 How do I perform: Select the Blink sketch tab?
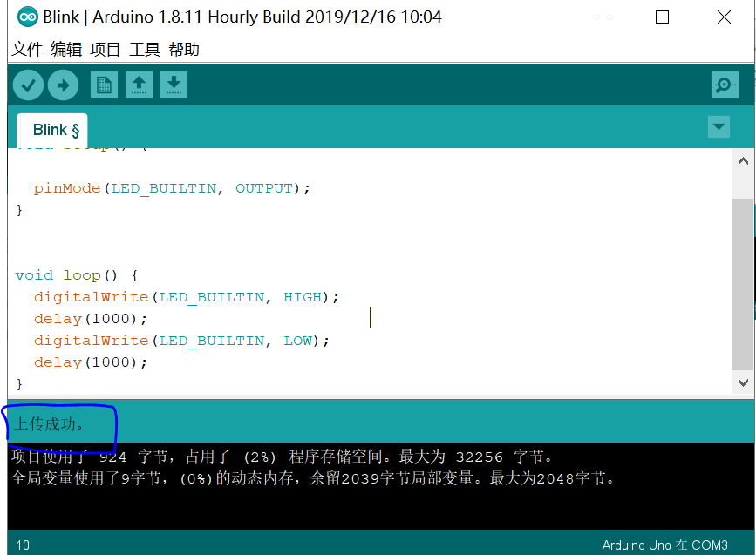[x=52, y=130]
